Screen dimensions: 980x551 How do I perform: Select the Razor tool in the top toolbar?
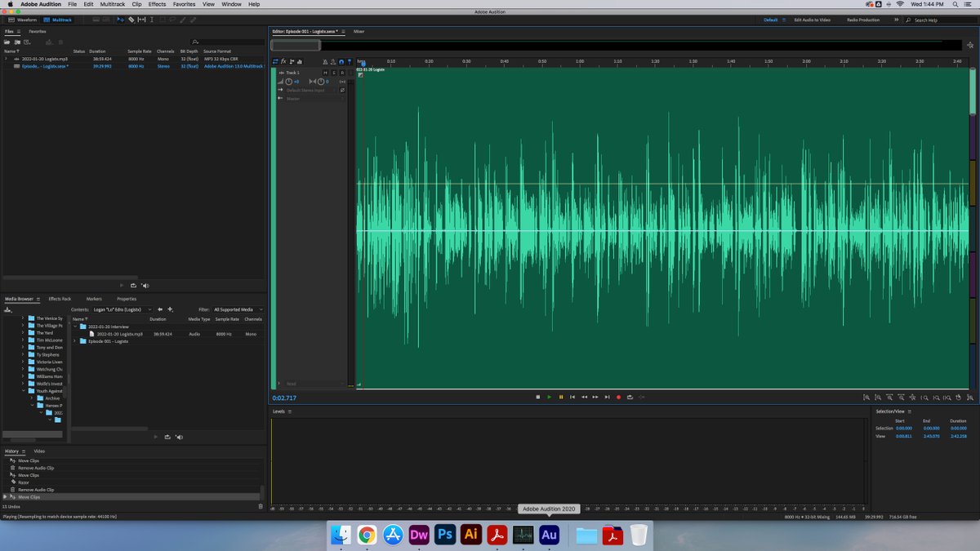coord(131,20)
